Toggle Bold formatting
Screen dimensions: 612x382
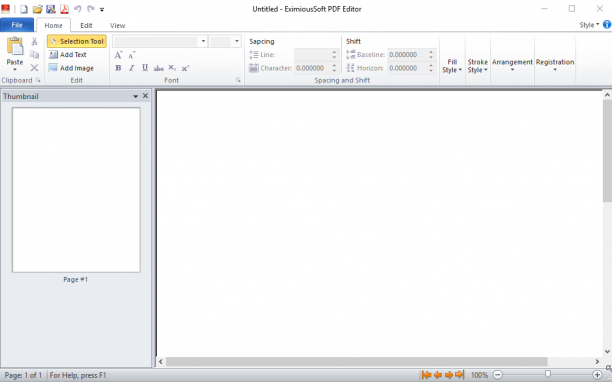[118, 68]
